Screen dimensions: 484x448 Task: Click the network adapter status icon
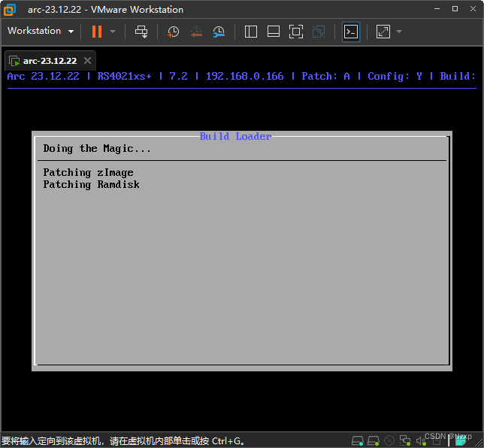click(x=405, y=440)
